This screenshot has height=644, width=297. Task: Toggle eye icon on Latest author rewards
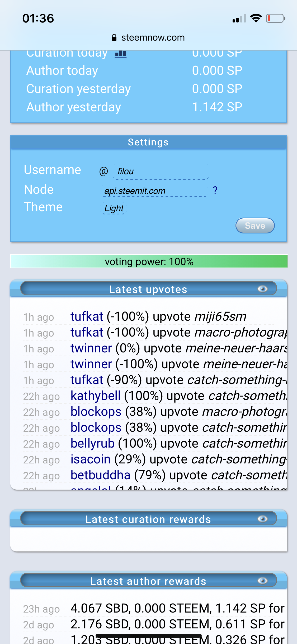(262, 581)
